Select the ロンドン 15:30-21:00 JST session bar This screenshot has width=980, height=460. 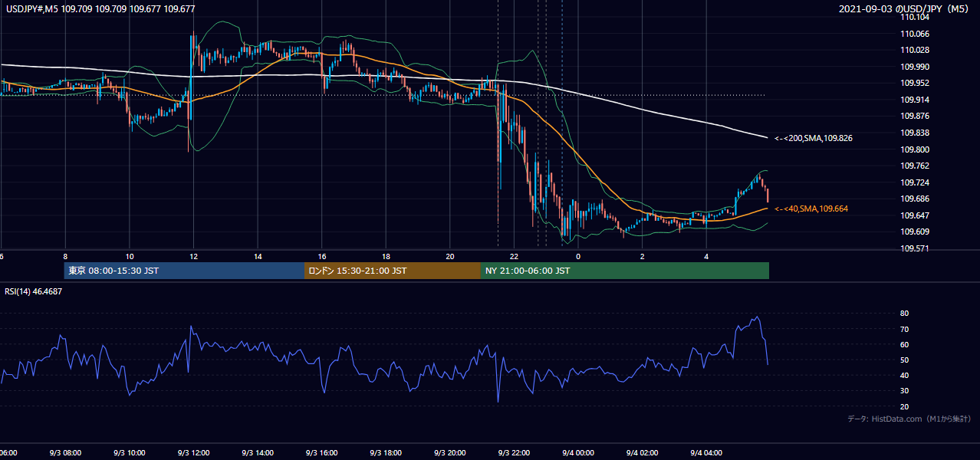point(393,271)
